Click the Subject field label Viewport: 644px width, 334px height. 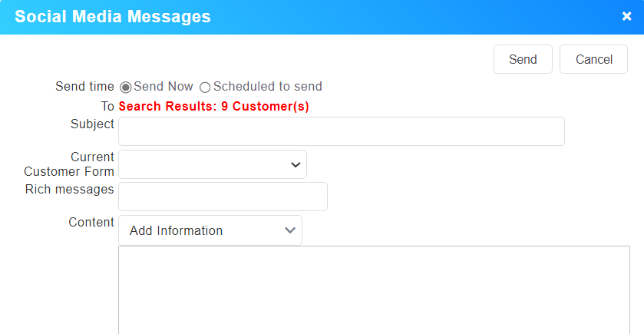click(92, 124)
